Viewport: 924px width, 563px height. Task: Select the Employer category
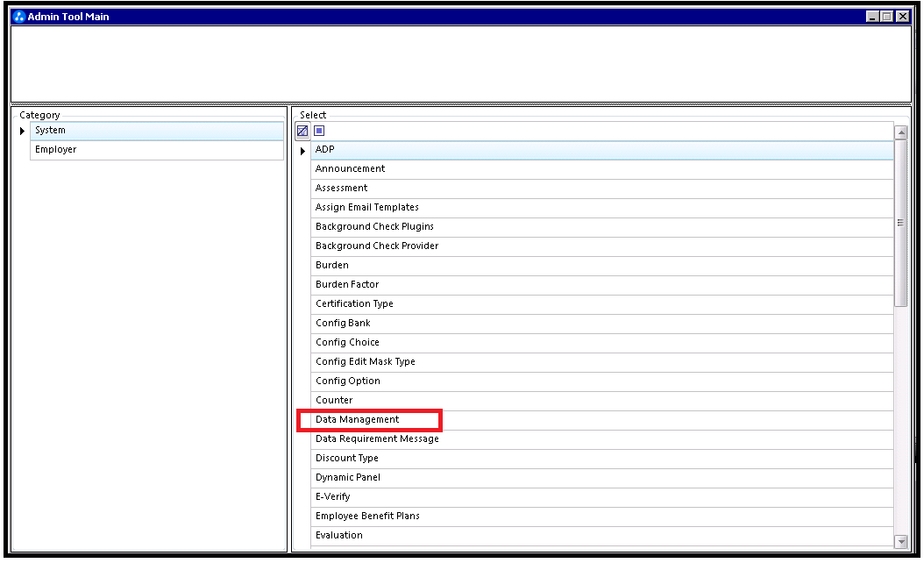[157, 150]
